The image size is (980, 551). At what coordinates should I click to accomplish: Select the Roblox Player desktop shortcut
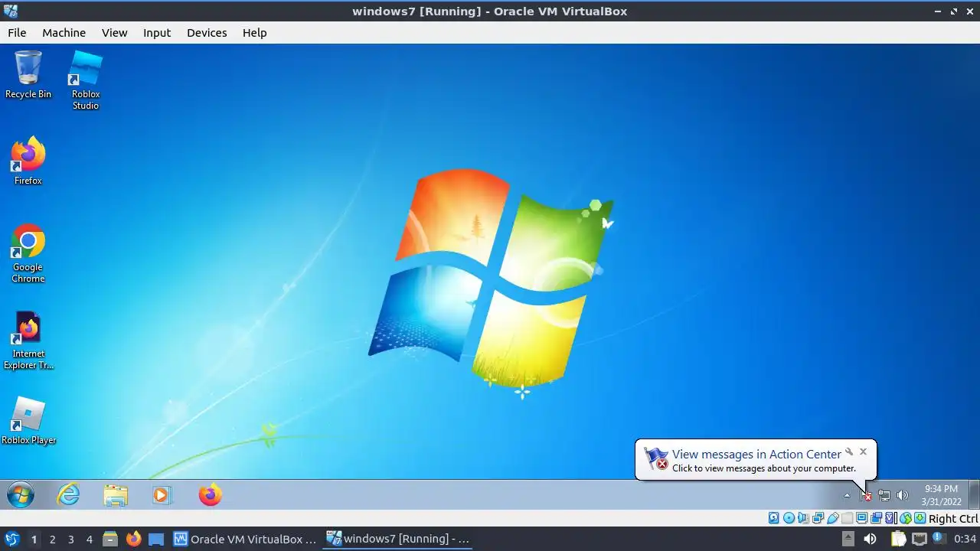click(x=28, y=421)
